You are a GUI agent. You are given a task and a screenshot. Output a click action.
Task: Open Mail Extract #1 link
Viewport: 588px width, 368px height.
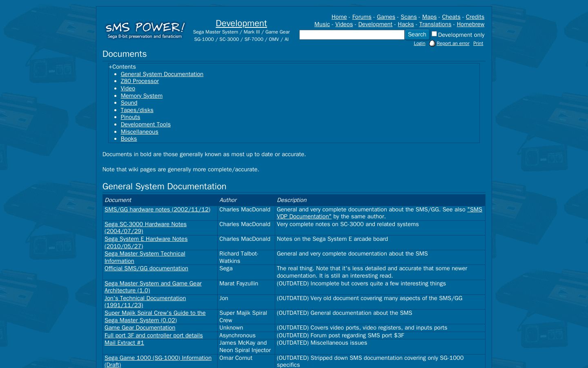[x=124, y=343]
